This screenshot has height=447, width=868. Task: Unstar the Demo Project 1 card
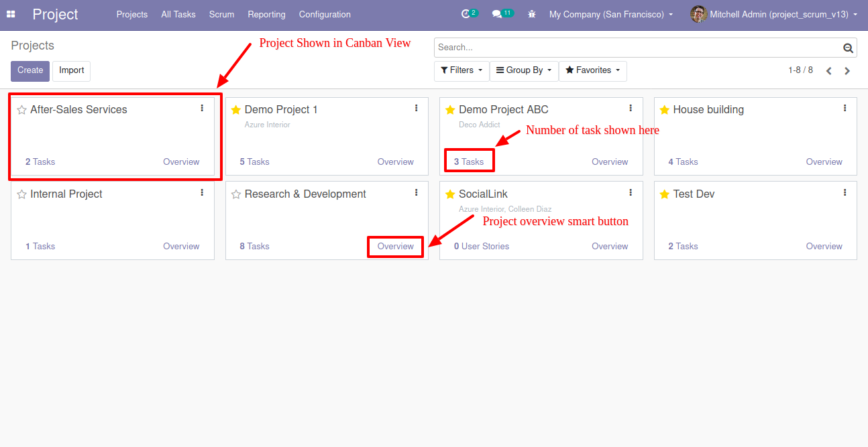[x=236, y=109]
